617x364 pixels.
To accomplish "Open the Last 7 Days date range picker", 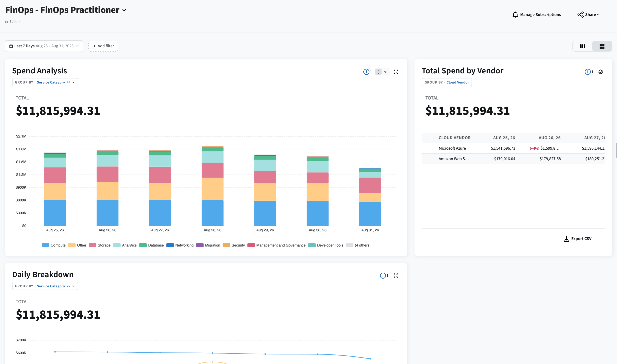I will coord(44,46).
